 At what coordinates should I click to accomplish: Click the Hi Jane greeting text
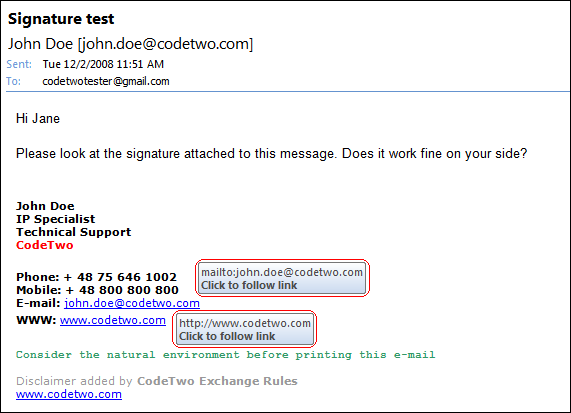pos(38,119)
